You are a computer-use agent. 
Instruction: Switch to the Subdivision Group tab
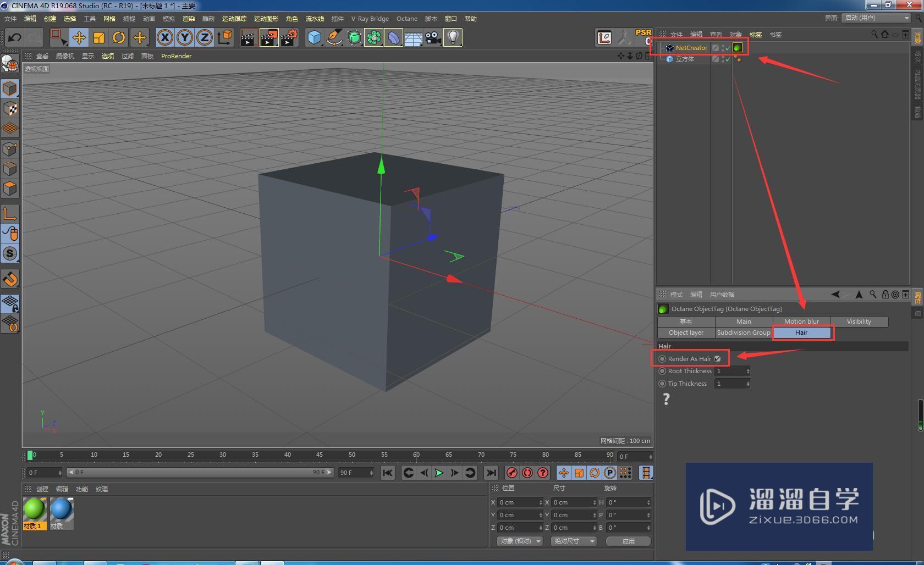pyautogui.click(x=744, y=333)
